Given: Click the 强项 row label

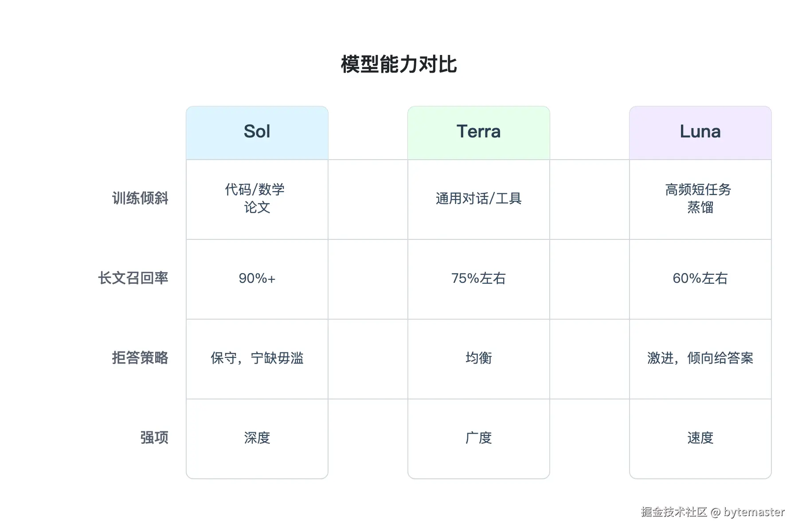Looking at the screenshot, I should coord(154,438).
